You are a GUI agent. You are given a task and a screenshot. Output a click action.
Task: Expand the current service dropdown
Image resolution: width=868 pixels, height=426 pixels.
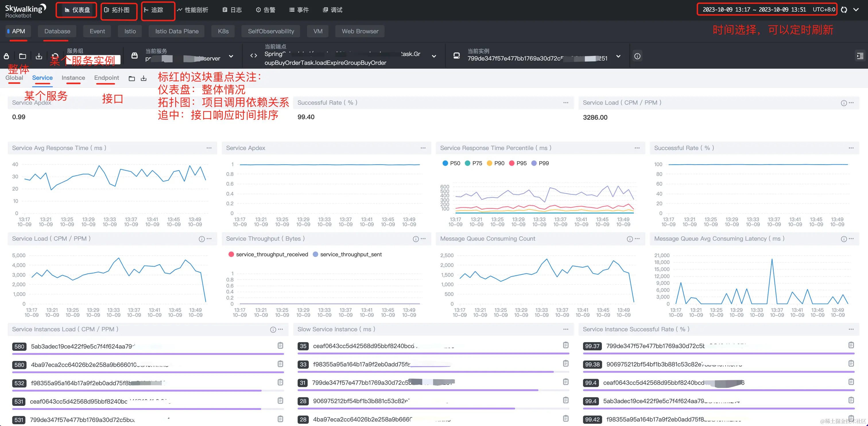[231, 56]
